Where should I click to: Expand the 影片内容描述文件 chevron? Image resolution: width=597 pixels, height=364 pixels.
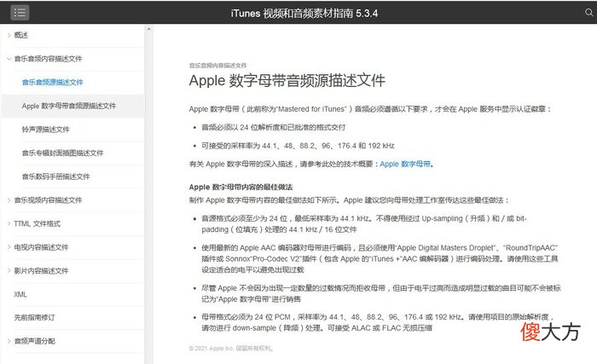(9, 271)
